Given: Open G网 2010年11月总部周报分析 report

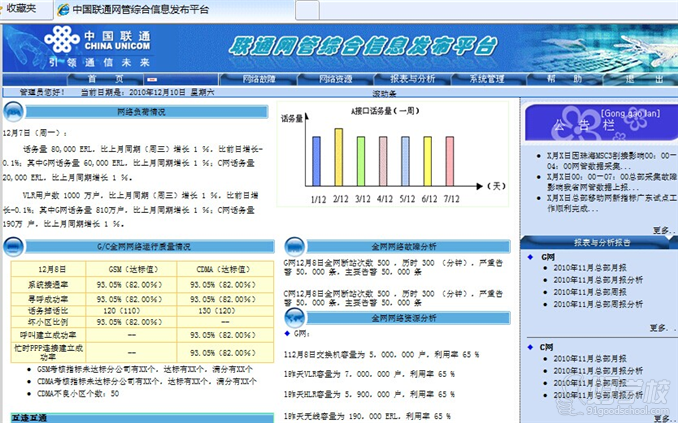Looking at the screenshot, I should [x=598, y=304].
